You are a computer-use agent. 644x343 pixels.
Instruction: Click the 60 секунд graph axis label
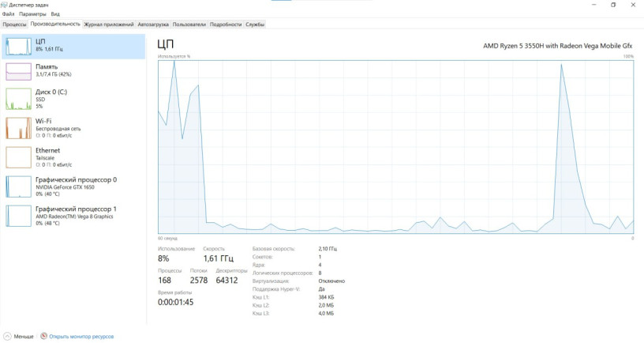point(167,239)
